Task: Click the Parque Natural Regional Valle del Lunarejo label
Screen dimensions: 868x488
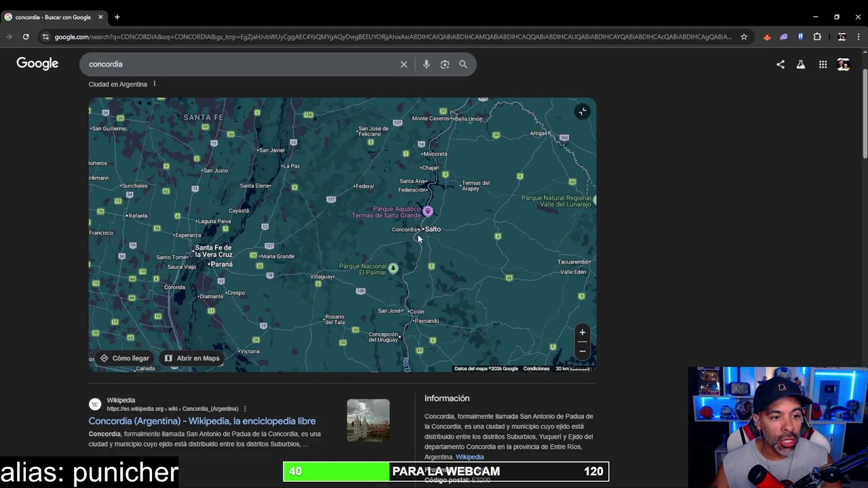Action: coord(556,201)
